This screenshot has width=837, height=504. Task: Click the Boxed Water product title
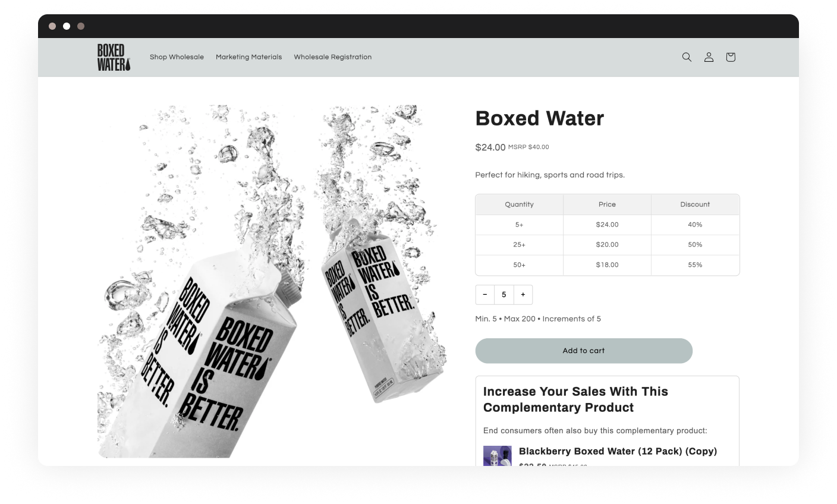point(539,118)
